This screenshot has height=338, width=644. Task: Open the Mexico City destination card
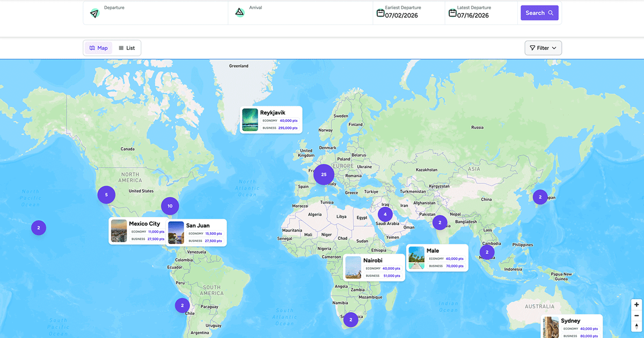point(137,231)
